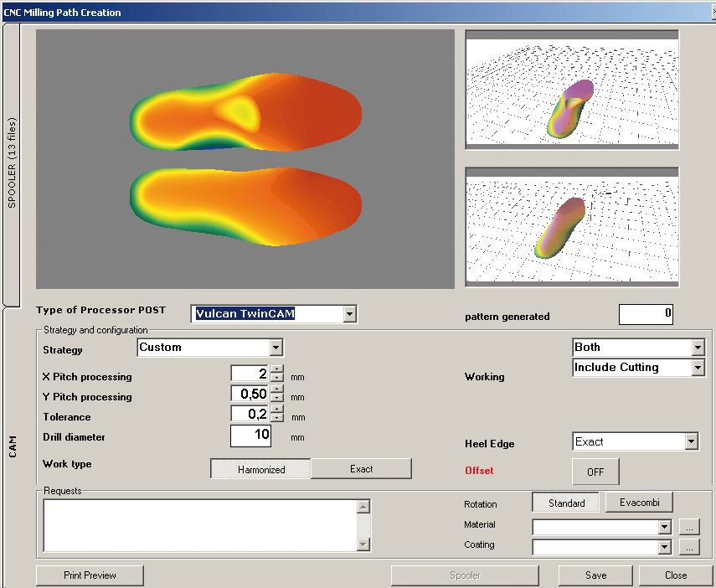Click the Print Preview button
716x588 pixels.
pos(90,575)
